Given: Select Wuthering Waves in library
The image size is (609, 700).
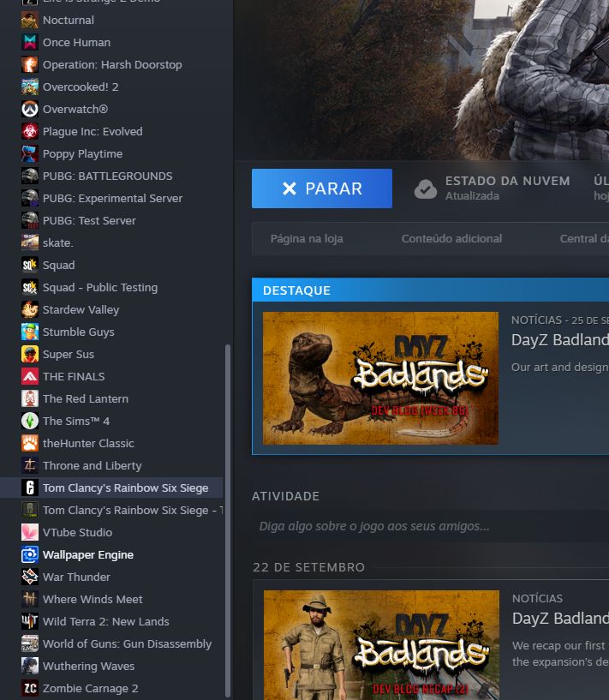Looking at the screenshot, I should tap(111, 666).
